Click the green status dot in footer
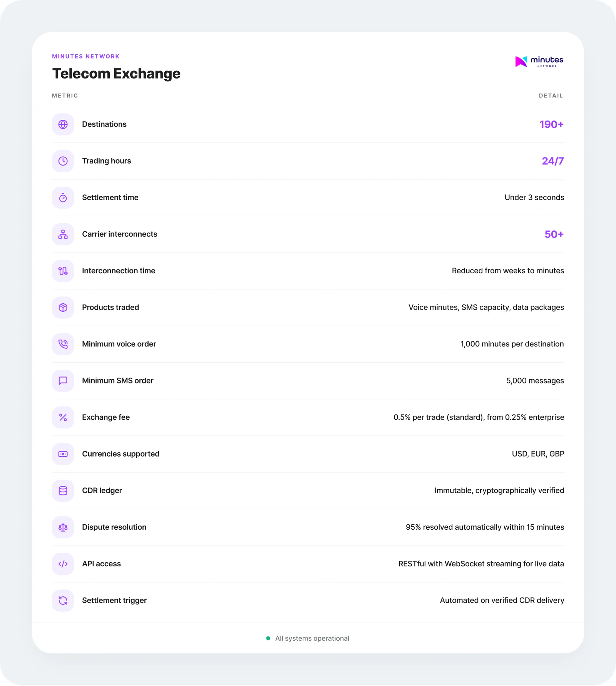The width and height of the screenshot is (616, 686). [268, 638]
